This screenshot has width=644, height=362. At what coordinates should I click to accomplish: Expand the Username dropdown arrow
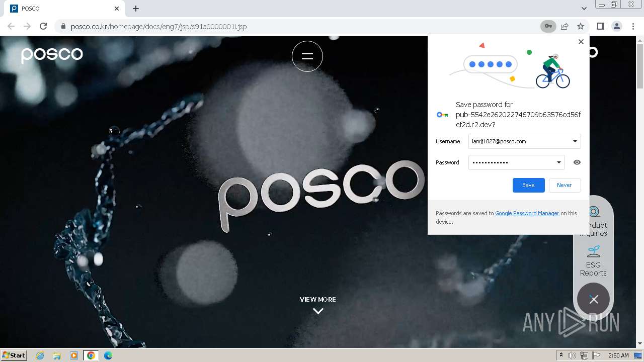(x=575, y=141)
